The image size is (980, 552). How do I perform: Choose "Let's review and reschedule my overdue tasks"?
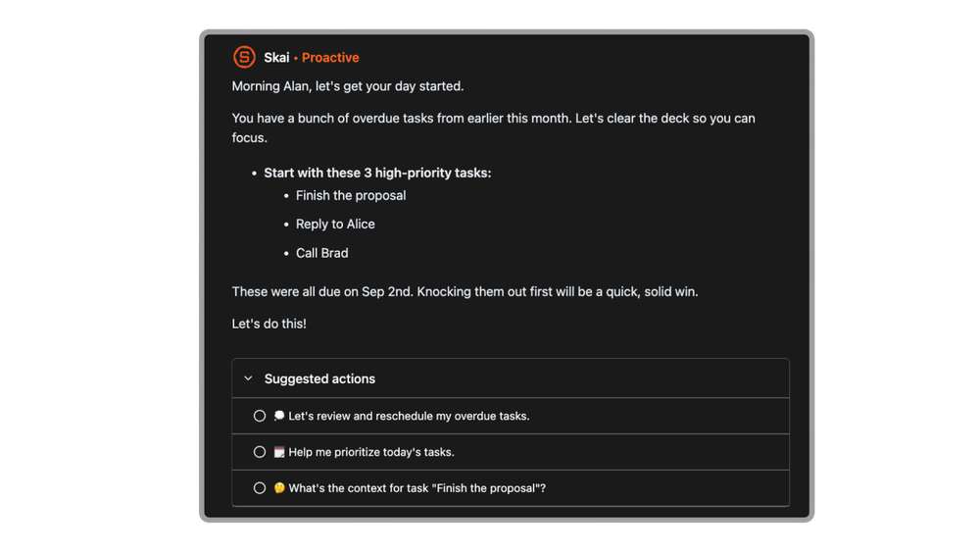tap(409, 416)
